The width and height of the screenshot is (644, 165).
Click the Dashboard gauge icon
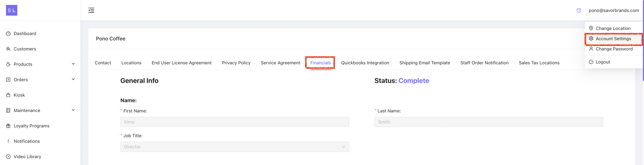click(x=8, y=34)
